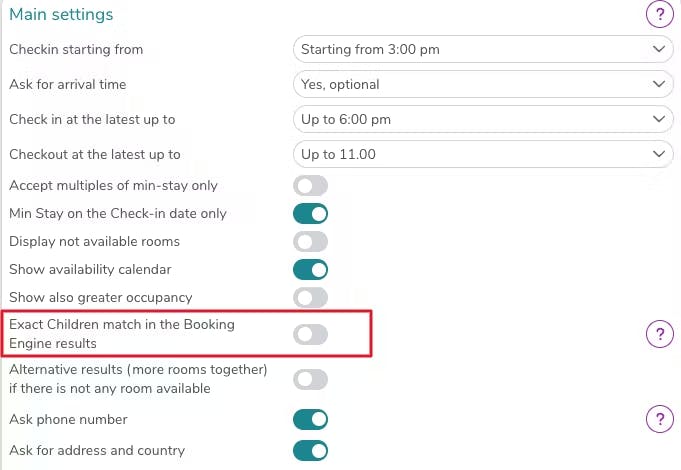The width and height of the screenshot is (681, 470).
Task: Click the Exact Children match label text
Action: (x=121, y=334)
